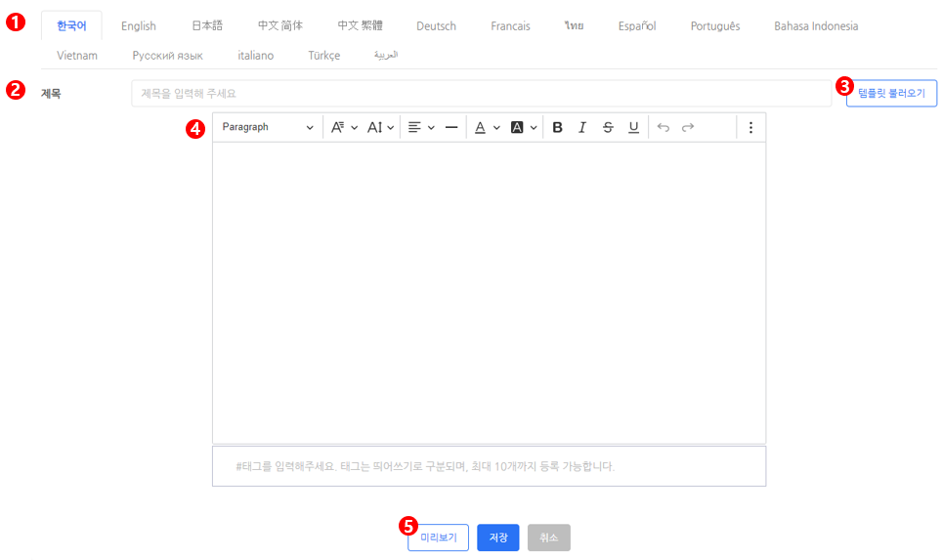Viewport: 942px width, 560px height.
Task: Switch to the English language tab
Action: [x=138, y=25]
